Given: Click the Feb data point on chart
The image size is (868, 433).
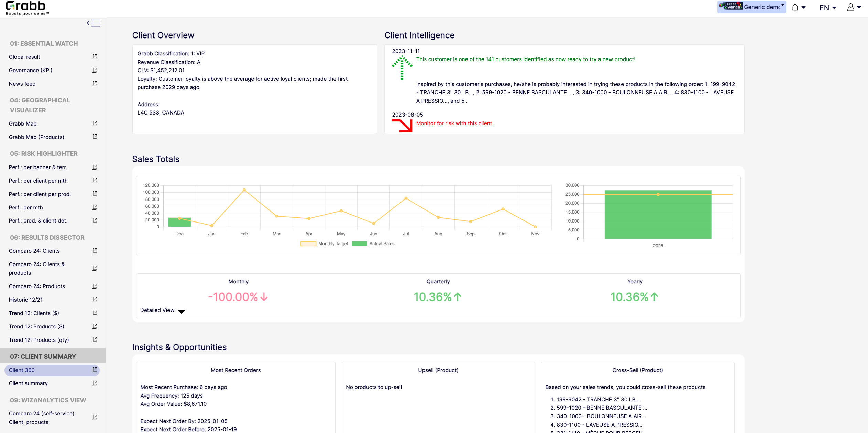Looking at the screenshot, I should [244, 190].
